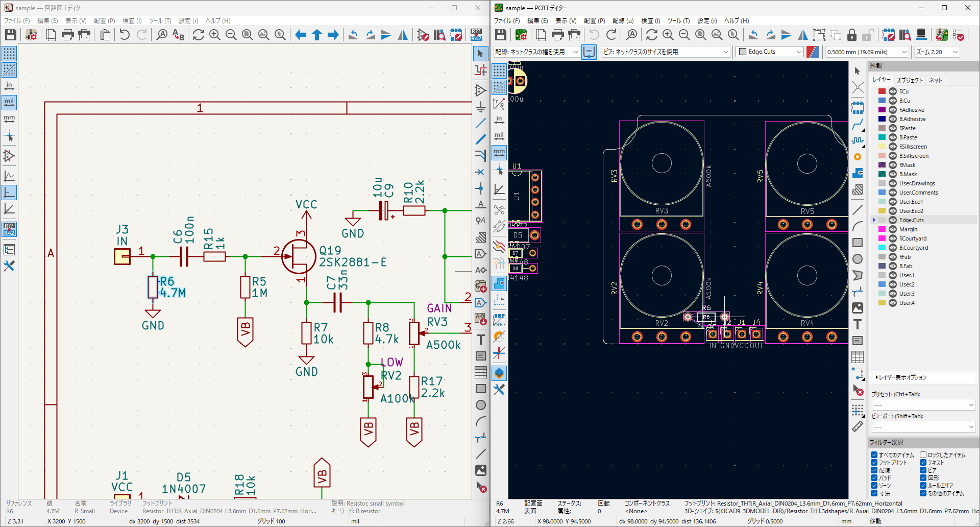980x527 pixels.
Task: Click the route tracks tool in PCB editor
Action: pyautogui.click(x=857, y=124)
